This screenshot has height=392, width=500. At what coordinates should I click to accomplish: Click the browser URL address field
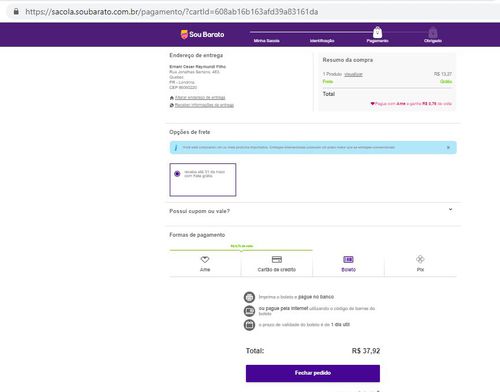coord(172,12)
